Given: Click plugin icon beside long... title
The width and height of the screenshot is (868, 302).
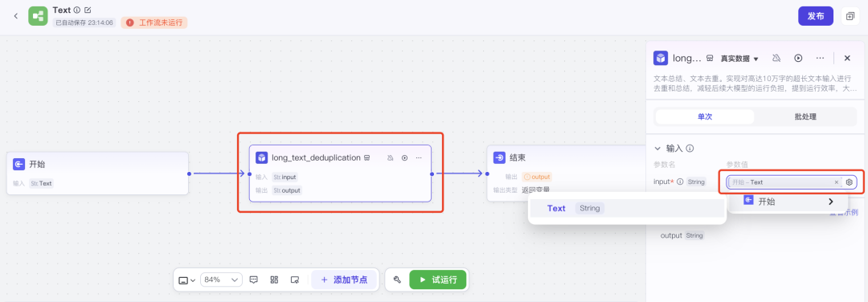Looking at the screenshot, I should click(x=710, y=58).
